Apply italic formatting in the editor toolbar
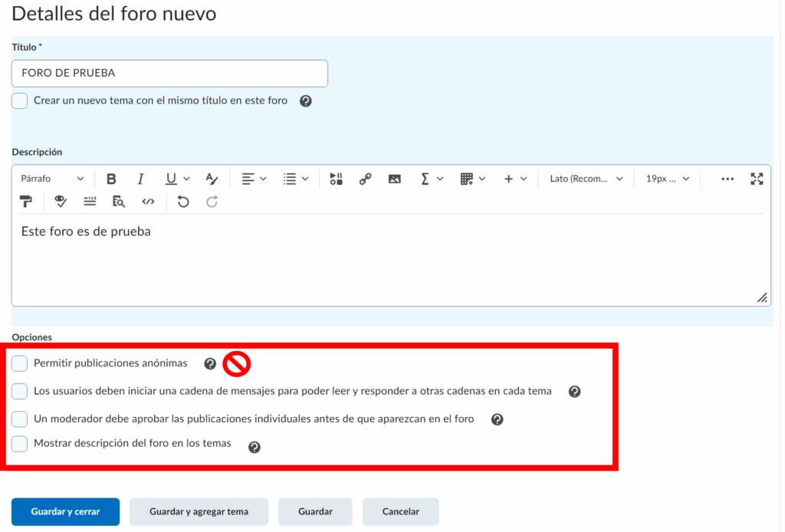This screenshot has width=785, height=532. pyautogui.click(x=140, y=179)
